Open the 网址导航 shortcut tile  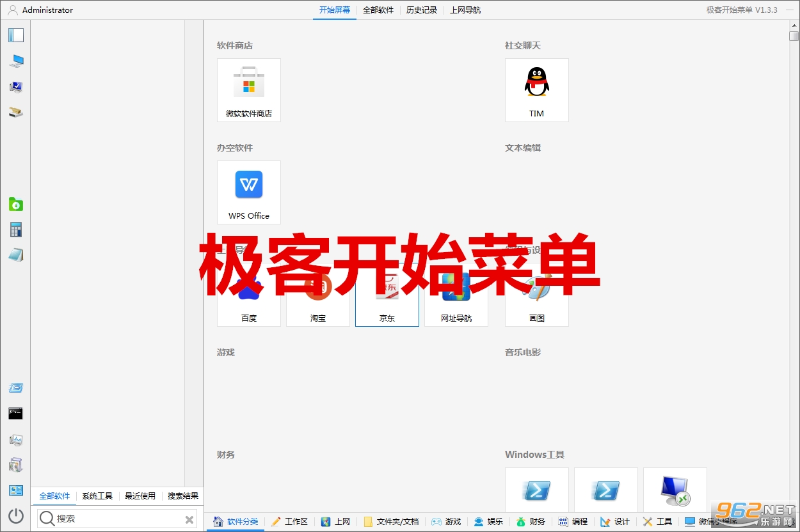(456, 295)
